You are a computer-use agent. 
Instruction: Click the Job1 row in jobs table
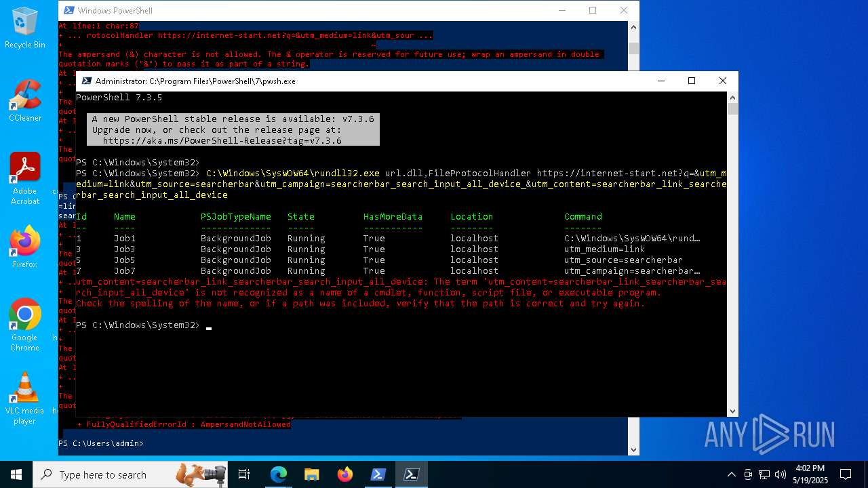tap(388, 239)
